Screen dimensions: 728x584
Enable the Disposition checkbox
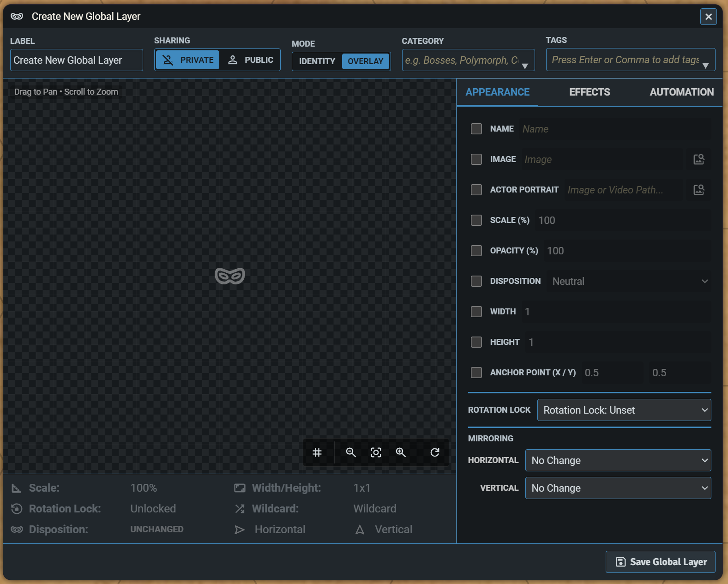[x=476, y=281]
